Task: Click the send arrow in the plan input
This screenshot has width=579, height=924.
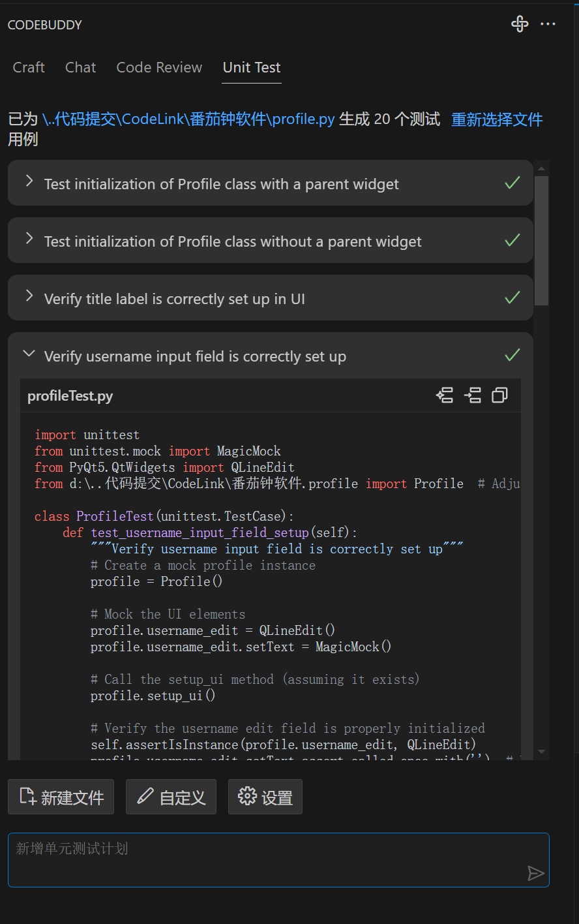Action: pyautogui.click(x=536, y=874)
